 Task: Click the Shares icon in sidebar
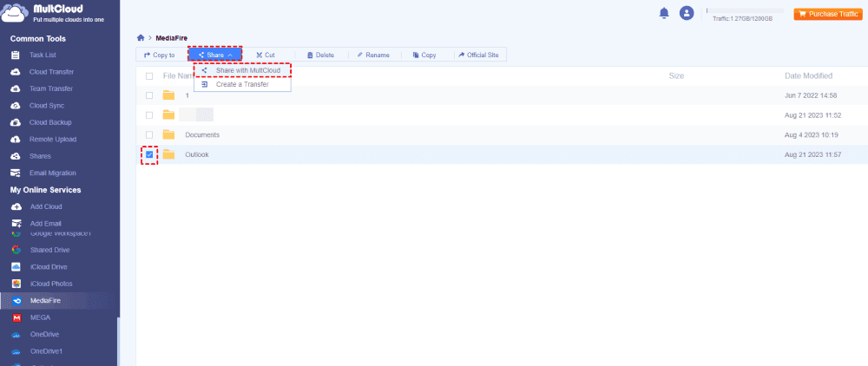[x=16, y=156]
